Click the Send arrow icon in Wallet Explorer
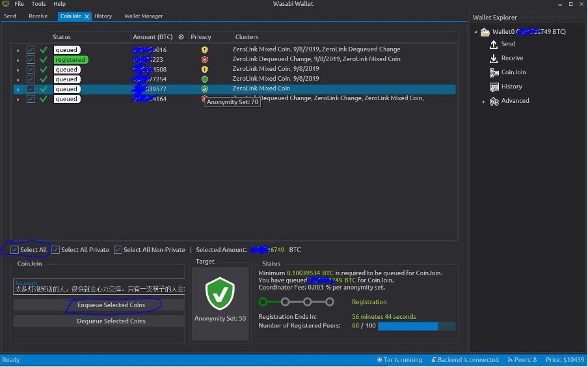Viewport: 588px width, 367px height. (494, 44)
